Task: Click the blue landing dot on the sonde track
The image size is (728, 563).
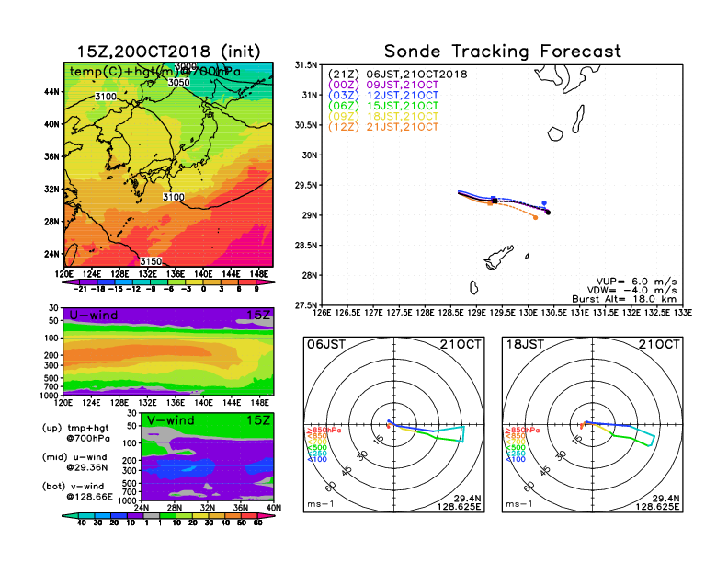Action: click(544, 203)
